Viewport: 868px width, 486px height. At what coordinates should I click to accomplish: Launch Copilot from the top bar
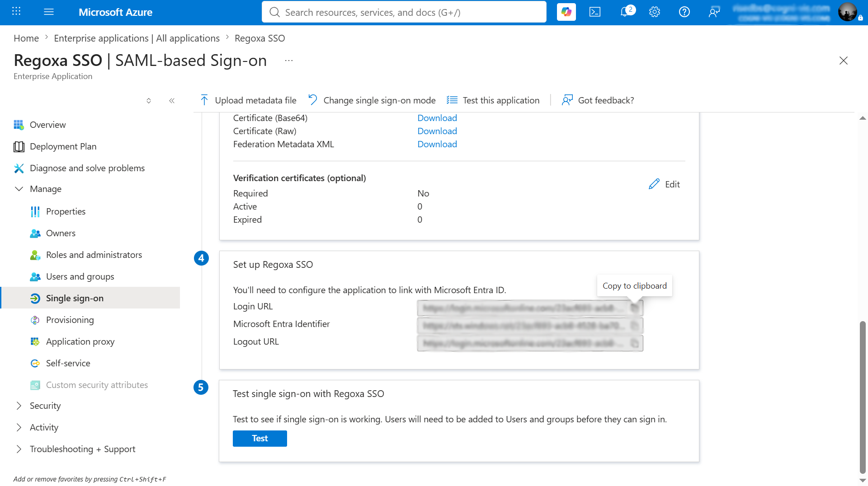(x=566, y=12)
